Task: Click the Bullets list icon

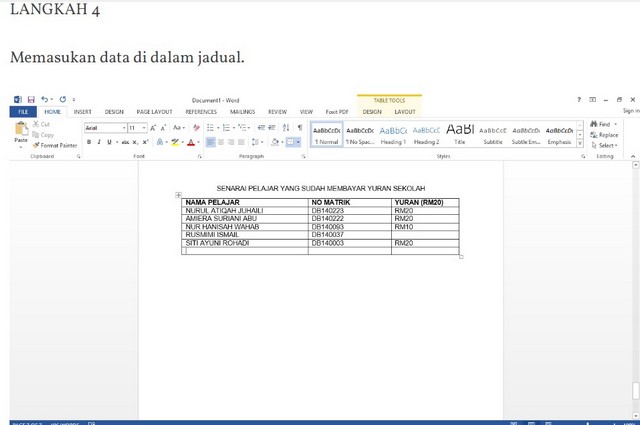Action: point(210,128)
